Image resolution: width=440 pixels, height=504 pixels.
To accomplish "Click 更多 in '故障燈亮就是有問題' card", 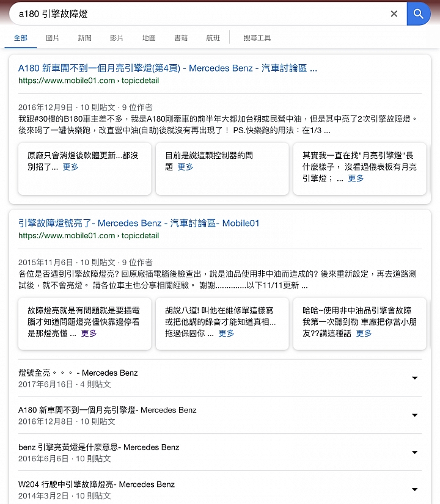I will pyautogui.click(x=89, y=334).
